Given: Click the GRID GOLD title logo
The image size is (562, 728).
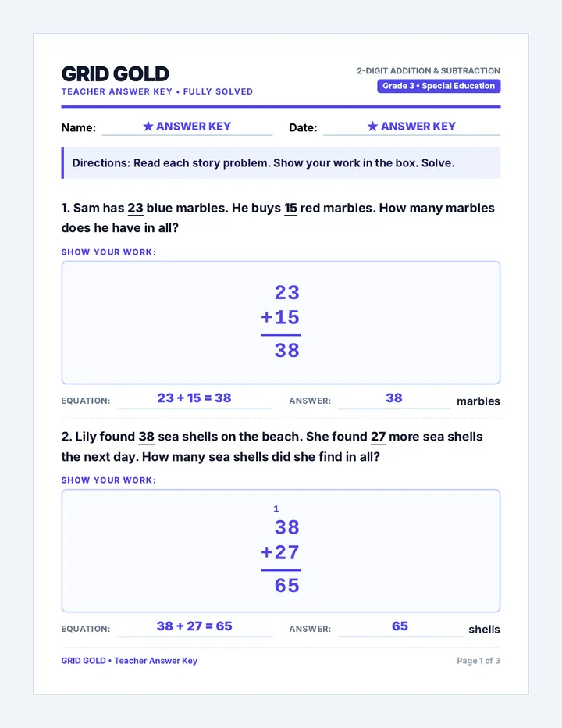Looking at the screenshot, I should (x=115, y=74).
